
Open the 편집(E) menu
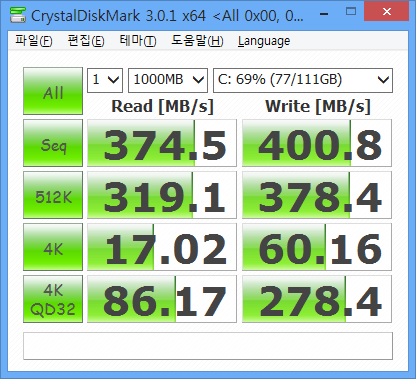[86, 41]
